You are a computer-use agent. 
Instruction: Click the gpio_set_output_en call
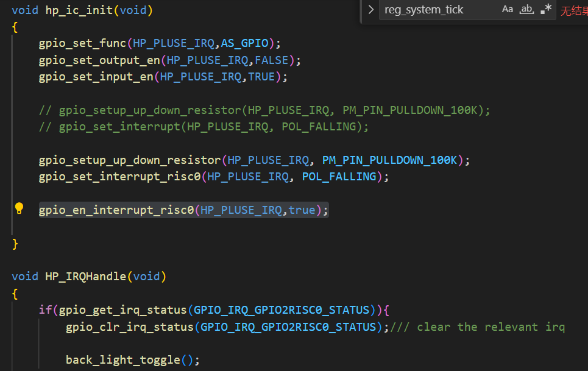pos(99,60)
